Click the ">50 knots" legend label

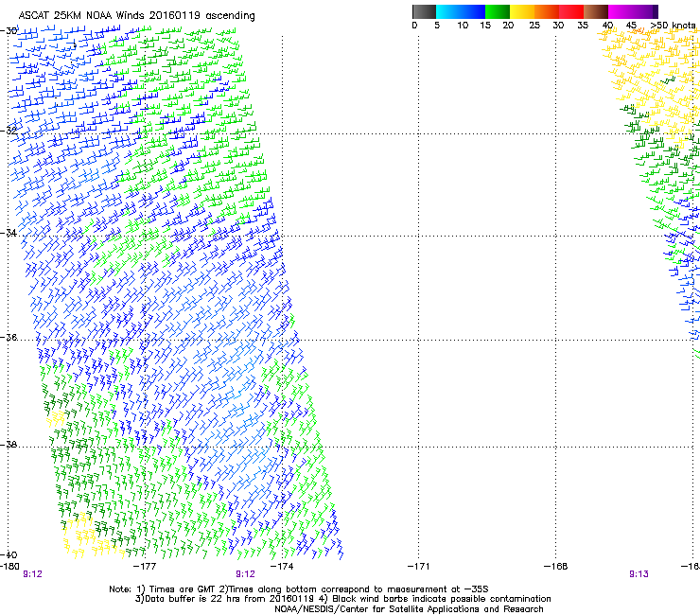tap(673, 26)
